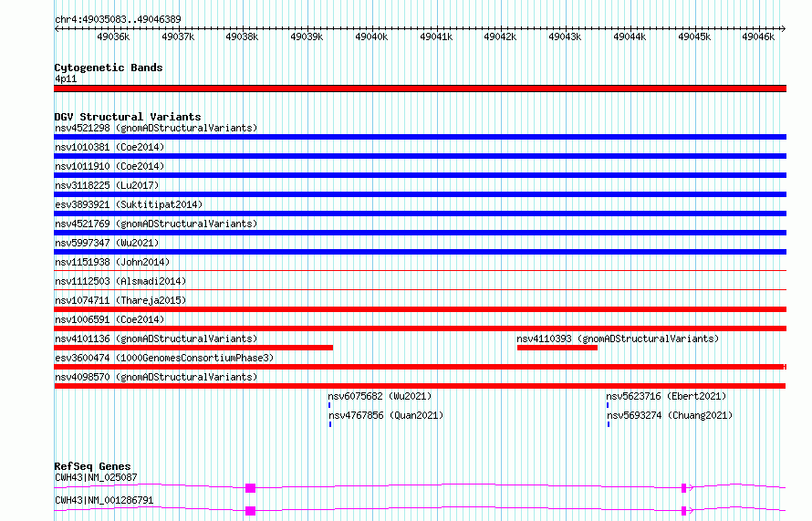Click the red bar under nsv4098570
812x521 pixels.
[x=420, y=386]
